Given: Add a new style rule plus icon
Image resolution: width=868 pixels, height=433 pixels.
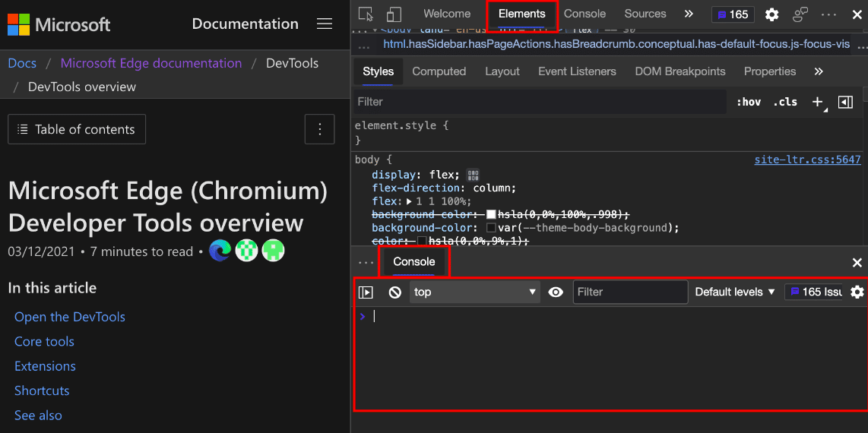Looking at the screenshot, I should (818, 102).
